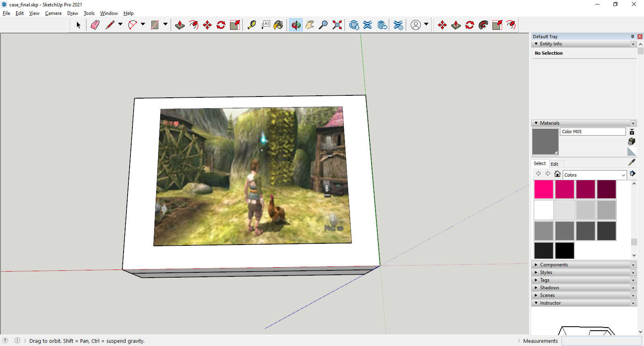Screen dimensions: 644x346
Task: Switch to the Pan hand tool
Action: pos(310,25)
